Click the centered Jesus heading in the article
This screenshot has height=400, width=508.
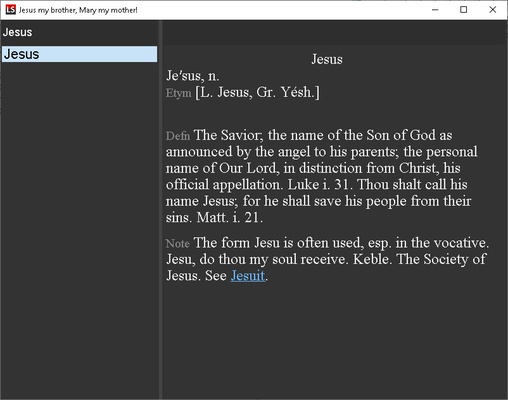tap(327, 59)
